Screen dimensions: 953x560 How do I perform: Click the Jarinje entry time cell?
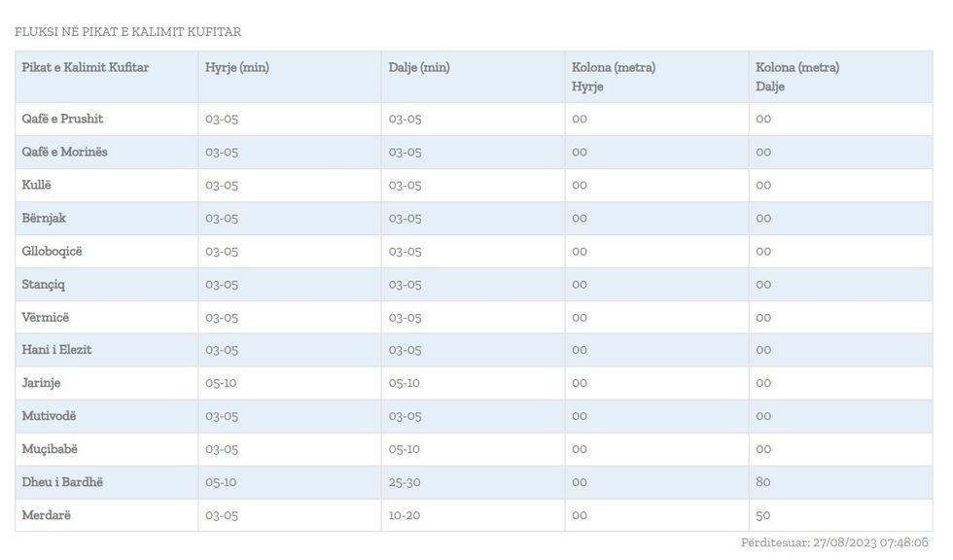click(x=221, y=383)
